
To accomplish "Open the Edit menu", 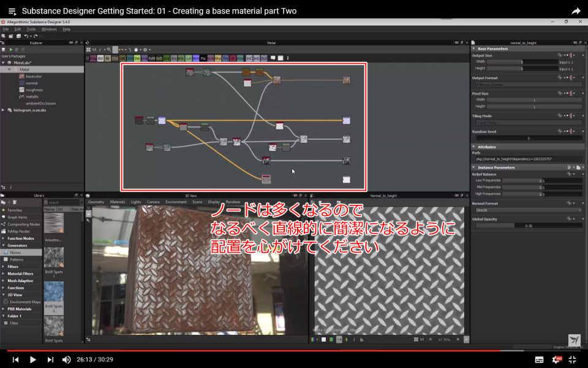I will (x=18, y=29).
